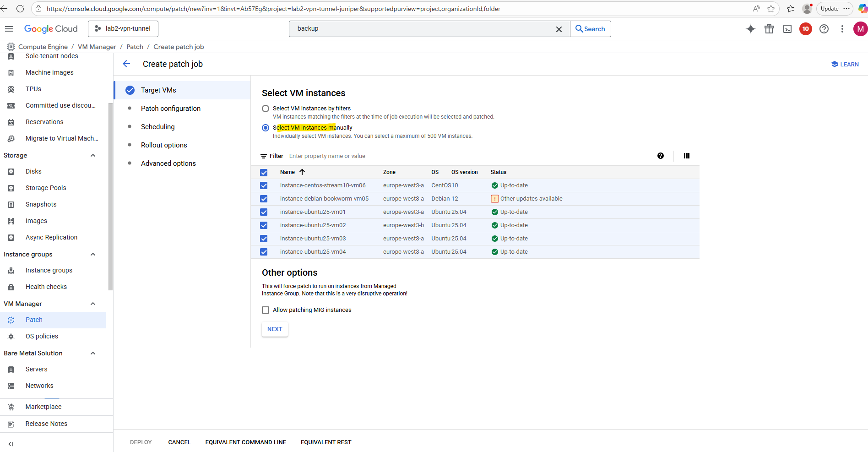Image resolution: width=868 pixels, height=452 pixels.
Task: Open the main navigation hamburger menu
Action: (x=9, y=29)
